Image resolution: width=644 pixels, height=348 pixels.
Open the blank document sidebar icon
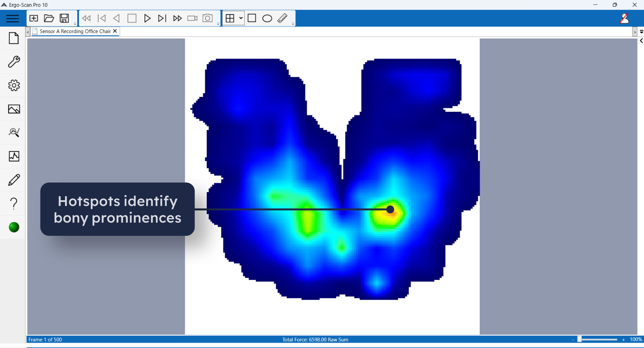[x=14, y=38]
